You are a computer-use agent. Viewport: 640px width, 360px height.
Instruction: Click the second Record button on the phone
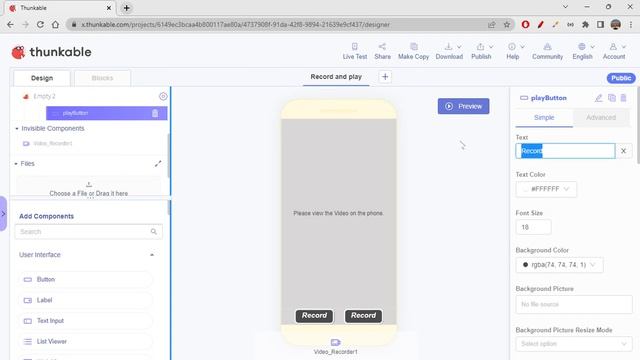click(x=363, y=316)
